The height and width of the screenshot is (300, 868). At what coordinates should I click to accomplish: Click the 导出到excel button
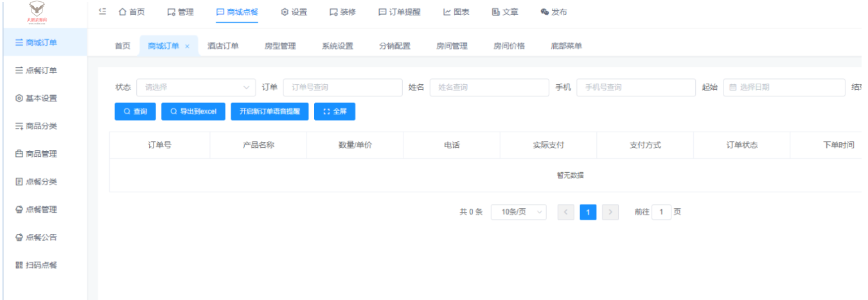193,111
